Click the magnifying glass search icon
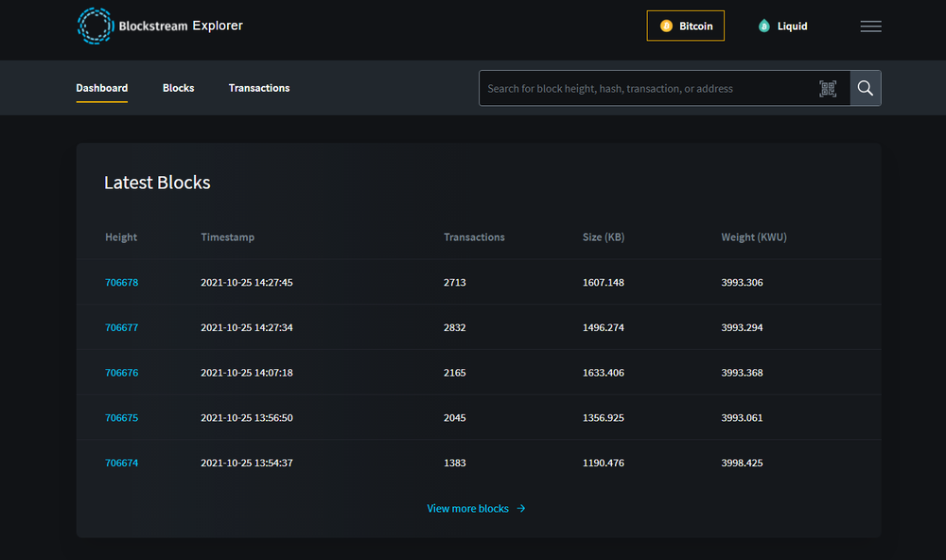 [865, 88]
